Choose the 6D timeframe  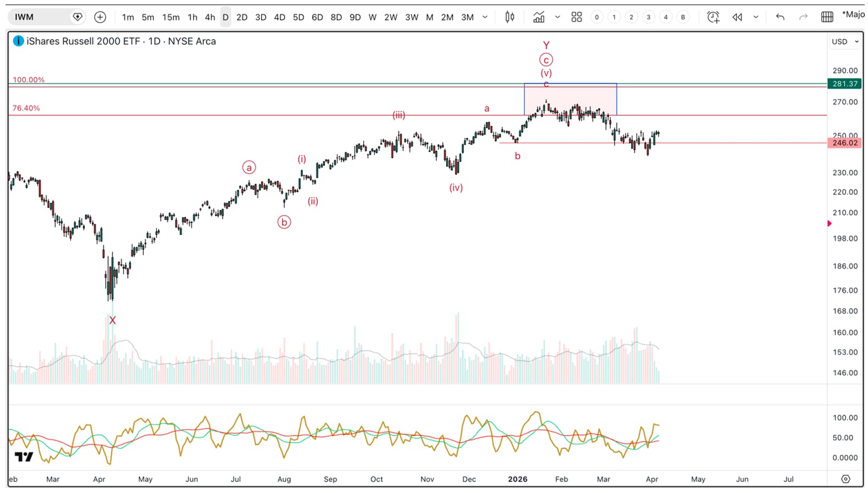coord(317,17)
